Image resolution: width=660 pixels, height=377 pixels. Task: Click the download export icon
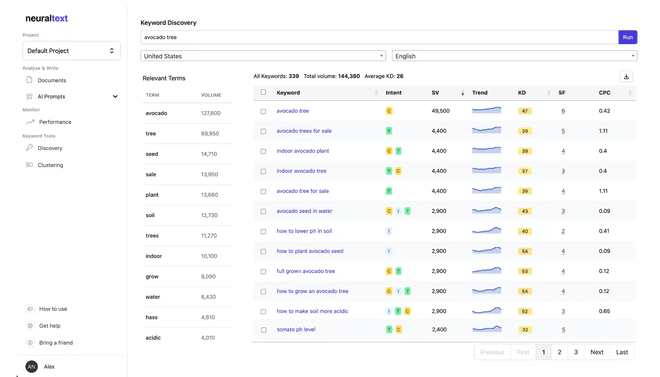tap(626, 77)
